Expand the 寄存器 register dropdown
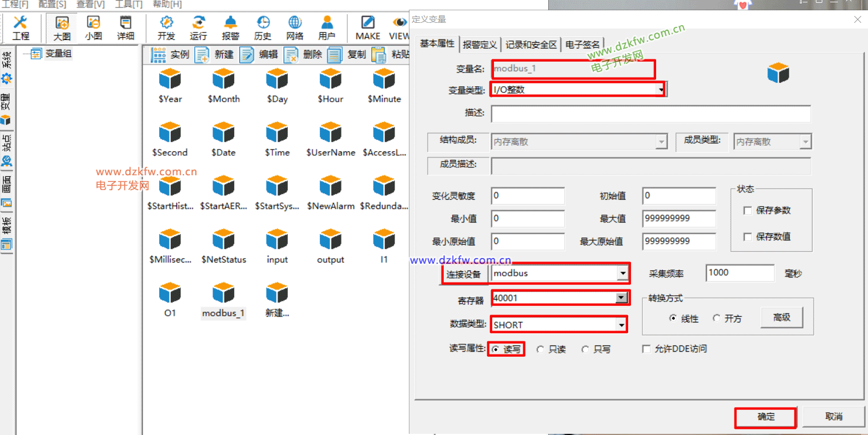Image resolution: width=868 pixels, height=435 pixels. coord(621,298)
